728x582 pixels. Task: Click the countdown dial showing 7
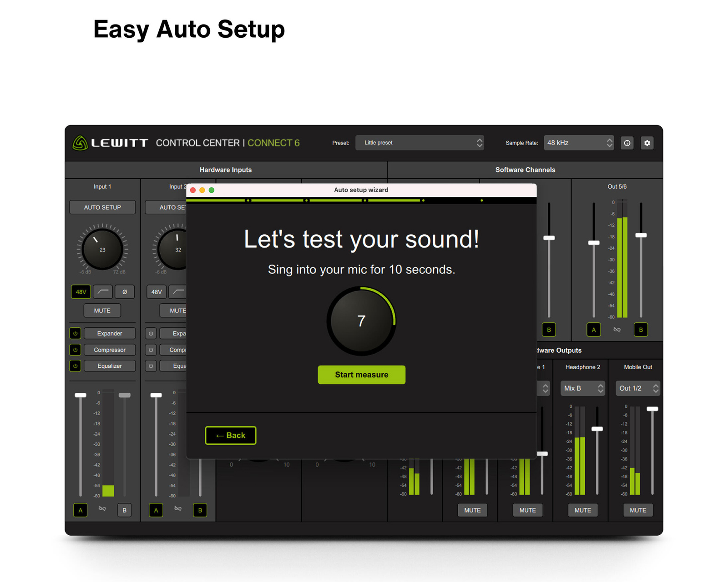[361, 321]
